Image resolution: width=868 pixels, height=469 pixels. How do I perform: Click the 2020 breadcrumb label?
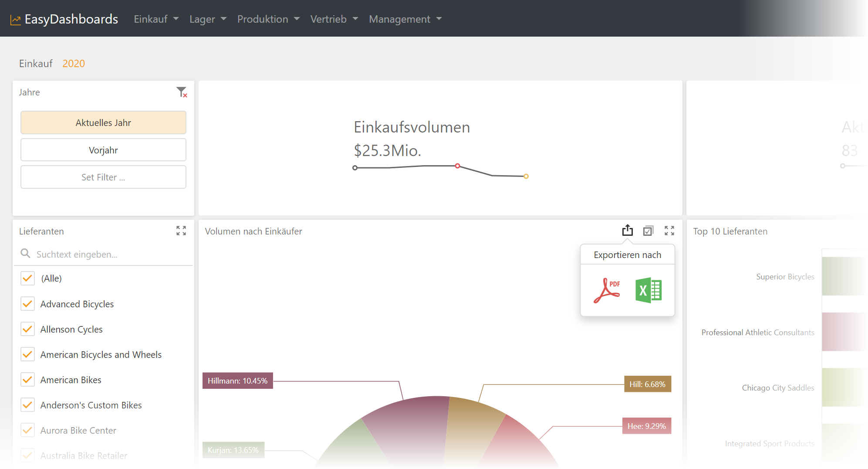[x=74, y=64]
